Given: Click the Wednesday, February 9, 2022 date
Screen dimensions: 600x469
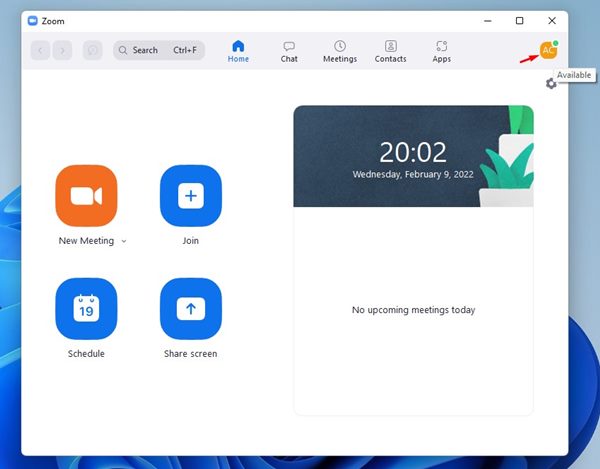Looking at the screenshot, I should click(x=413, y=174).
